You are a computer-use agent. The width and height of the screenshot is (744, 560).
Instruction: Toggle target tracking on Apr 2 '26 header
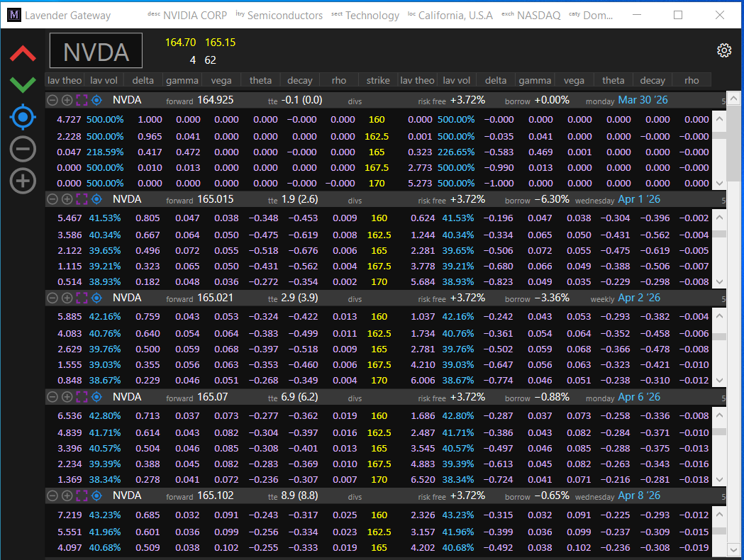(x=96, y=298)
